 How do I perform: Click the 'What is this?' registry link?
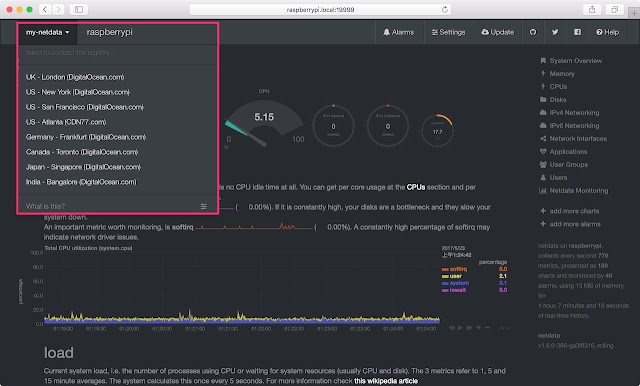45,206
